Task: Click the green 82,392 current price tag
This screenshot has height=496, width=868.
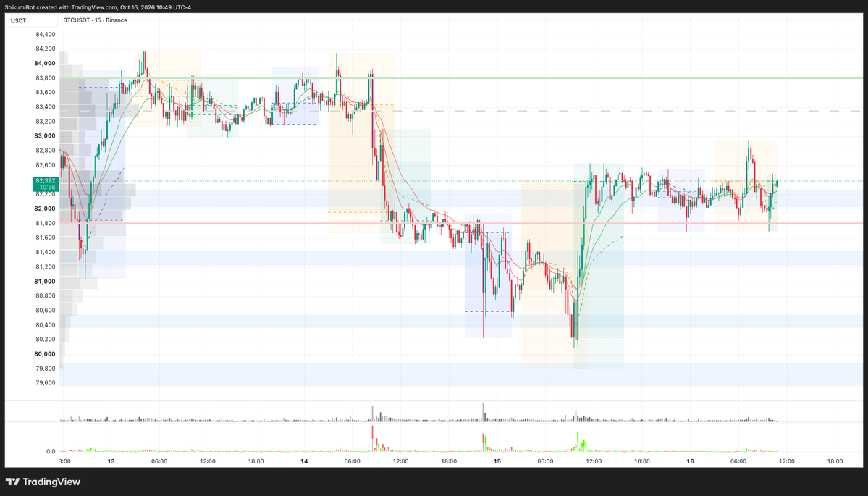Action: [46, 184]
